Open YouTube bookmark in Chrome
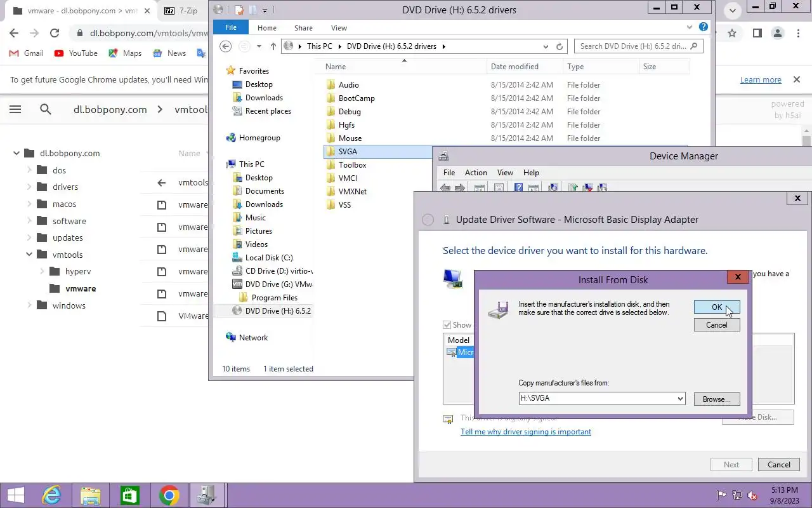 76,53
